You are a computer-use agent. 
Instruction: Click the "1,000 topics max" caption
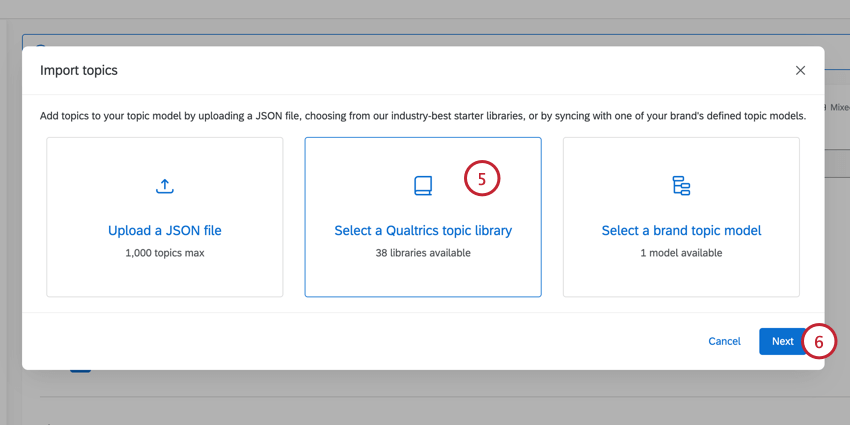[165, 253]
